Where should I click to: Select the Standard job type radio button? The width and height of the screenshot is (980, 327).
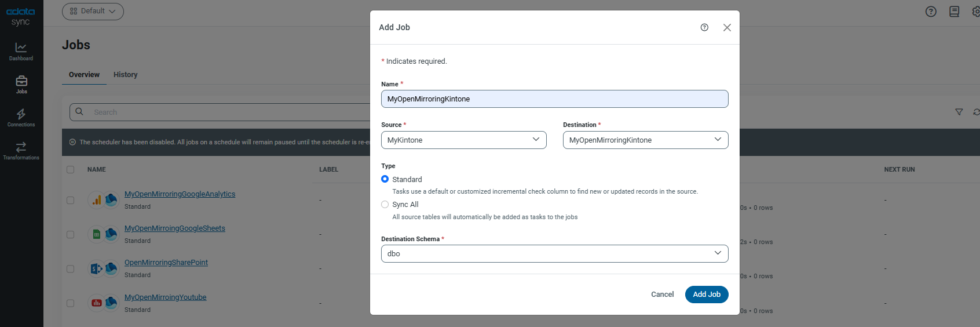[x=385, y=179]
